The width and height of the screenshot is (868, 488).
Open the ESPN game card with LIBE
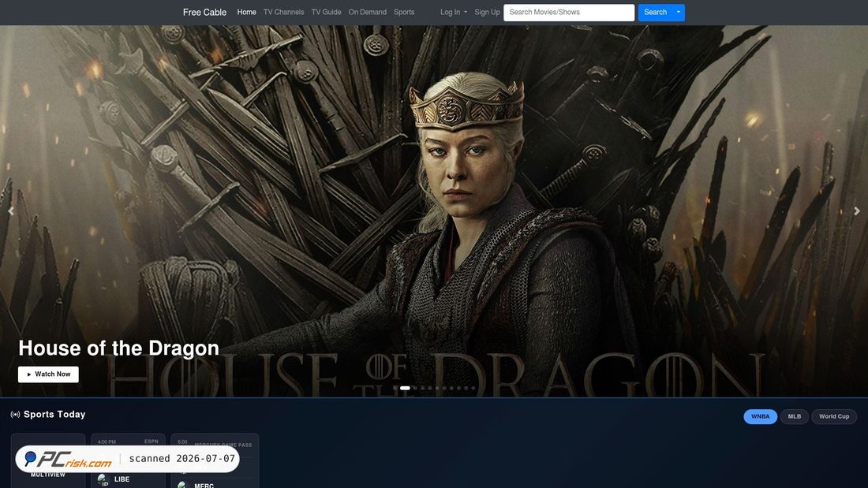128,460
